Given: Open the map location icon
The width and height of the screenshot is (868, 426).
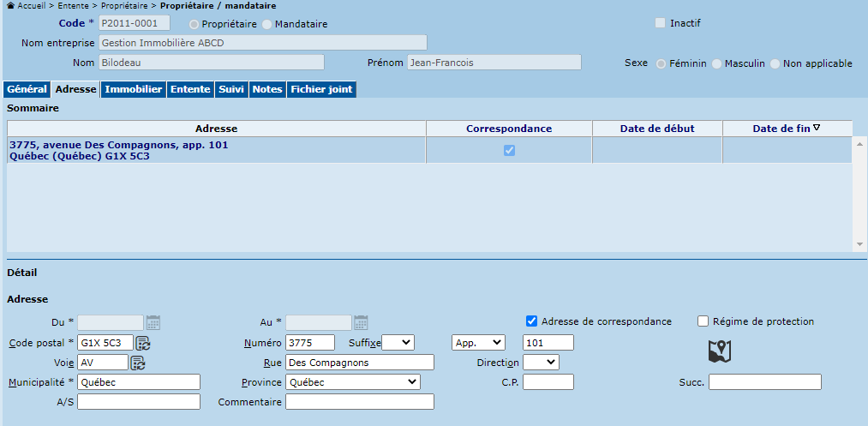Looking at the screenshot, I should point(720,351).
